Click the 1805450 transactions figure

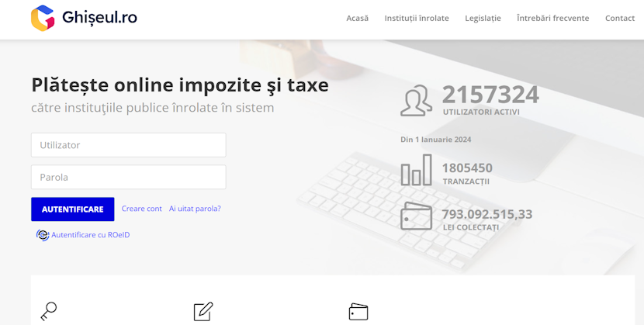pos(467,168)
